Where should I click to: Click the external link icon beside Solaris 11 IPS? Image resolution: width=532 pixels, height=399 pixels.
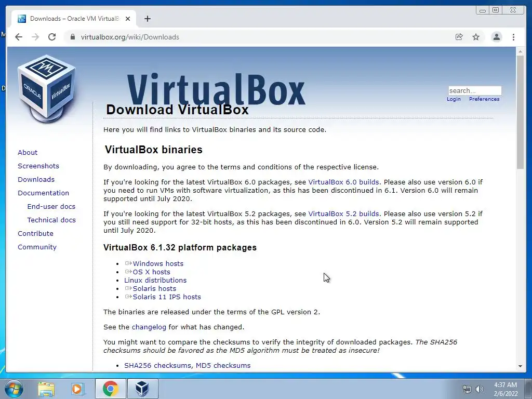click(x=128, y=297)
